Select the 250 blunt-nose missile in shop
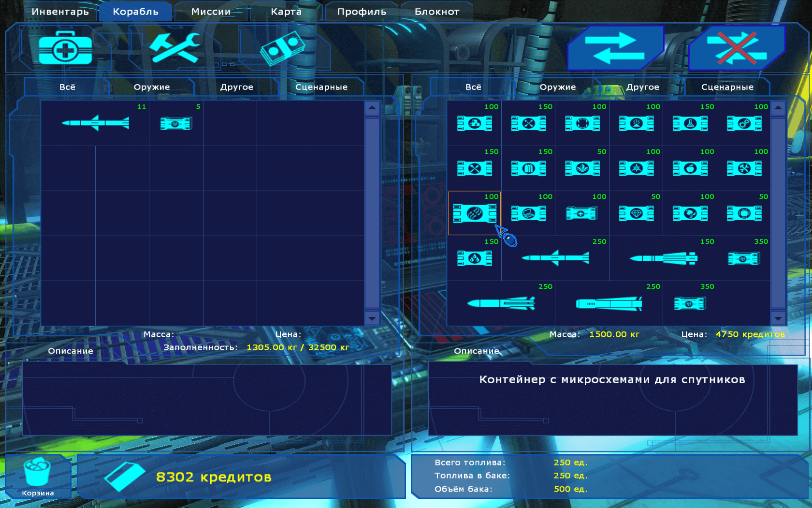Image resolution: width=812 pixels, height=508 pixels. pyautogui.click(x=609, y=303)
